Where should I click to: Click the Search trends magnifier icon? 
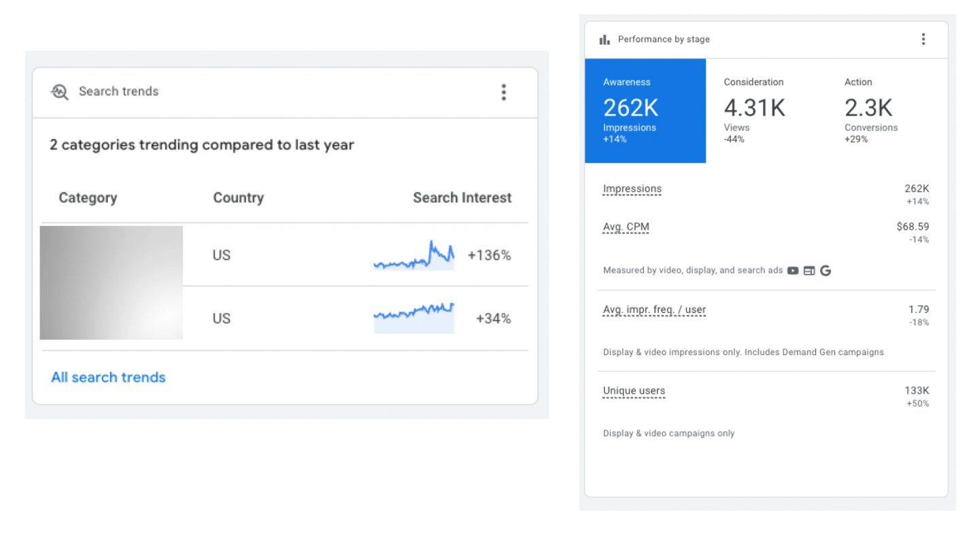[59, 92]
